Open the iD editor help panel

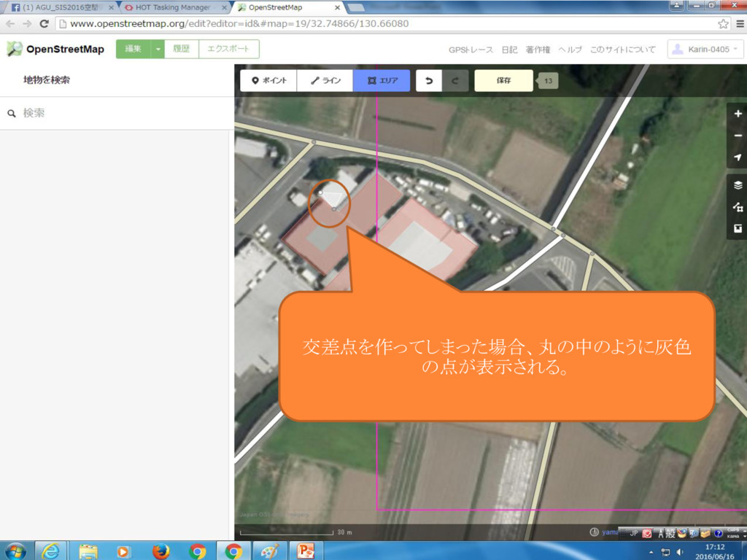[x=738, y=229]
